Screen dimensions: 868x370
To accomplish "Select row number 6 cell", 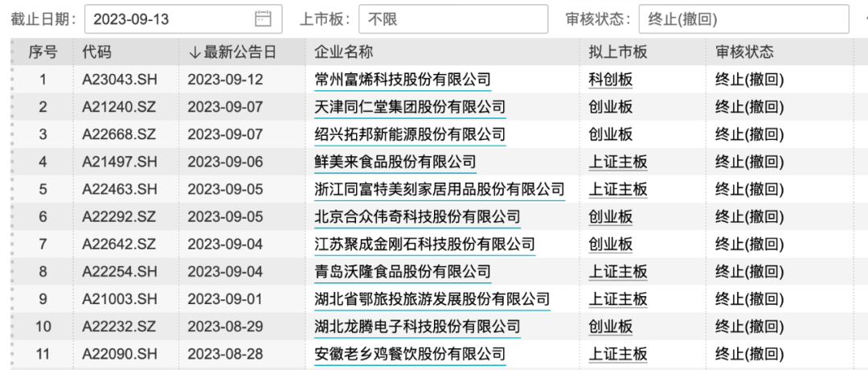I will (x=43, y=217).
